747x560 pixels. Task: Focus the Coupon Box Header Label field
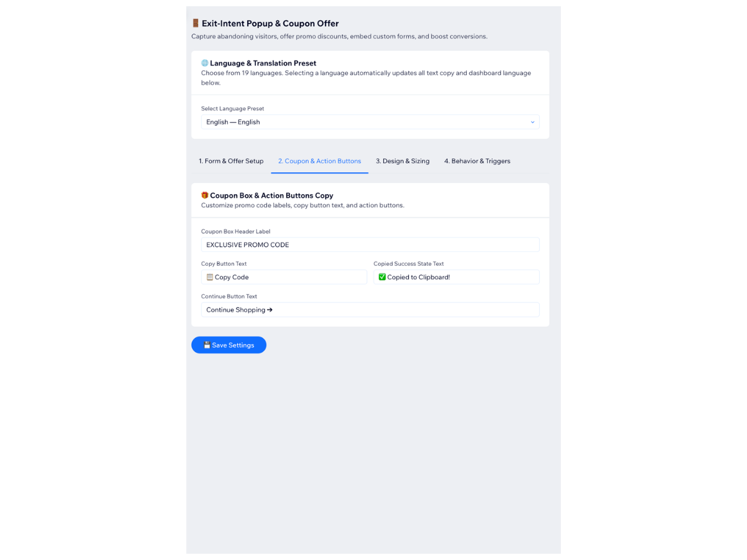[370, 245]
